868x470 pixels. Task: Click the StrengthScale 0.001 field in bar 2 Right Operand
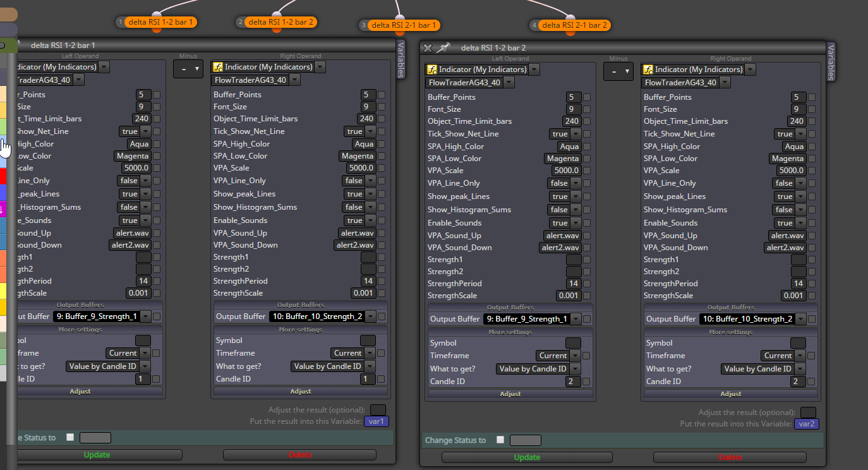(x=793, y=296)
